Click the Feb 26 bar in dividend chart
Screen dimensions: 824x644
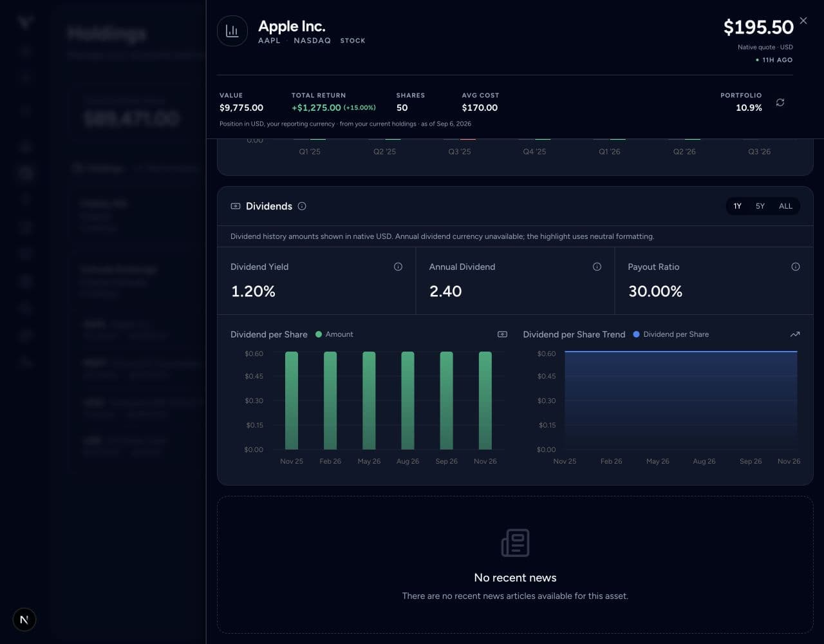tap(330, 401)
